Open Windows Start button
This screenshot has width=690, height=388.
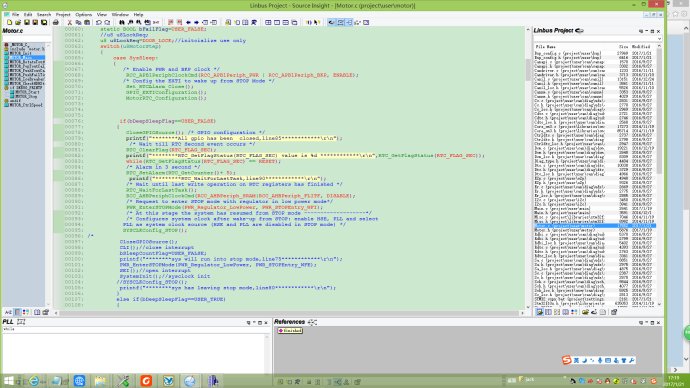[8, 381]
